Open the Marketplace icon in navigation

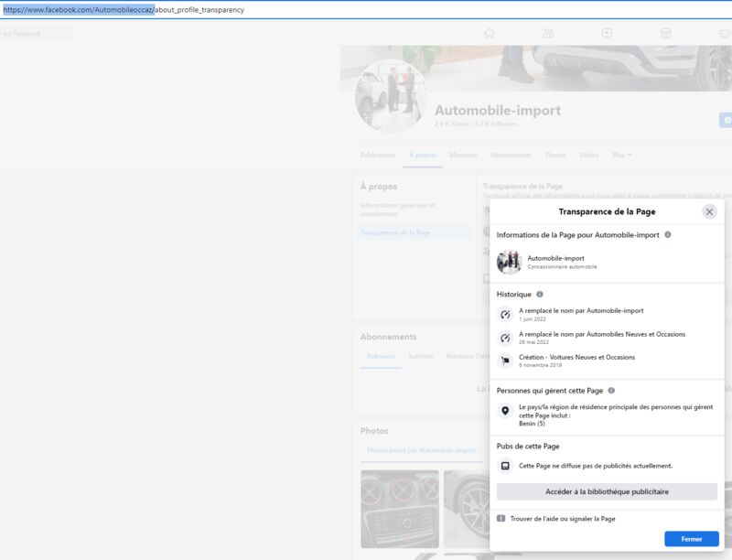(666, 33)
